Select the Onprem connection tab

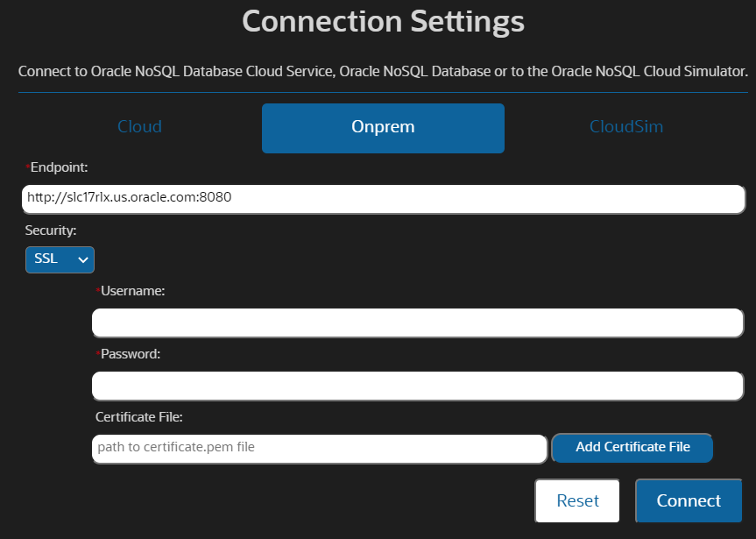(x=383, y=127)
